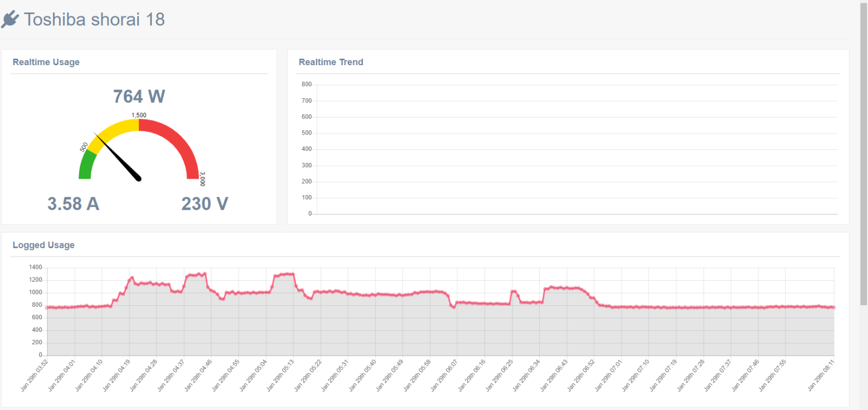This screenshot has width=868, height=410.
Task: Click the Jan 29th 04:19 time label
Action: coord(116,375)
